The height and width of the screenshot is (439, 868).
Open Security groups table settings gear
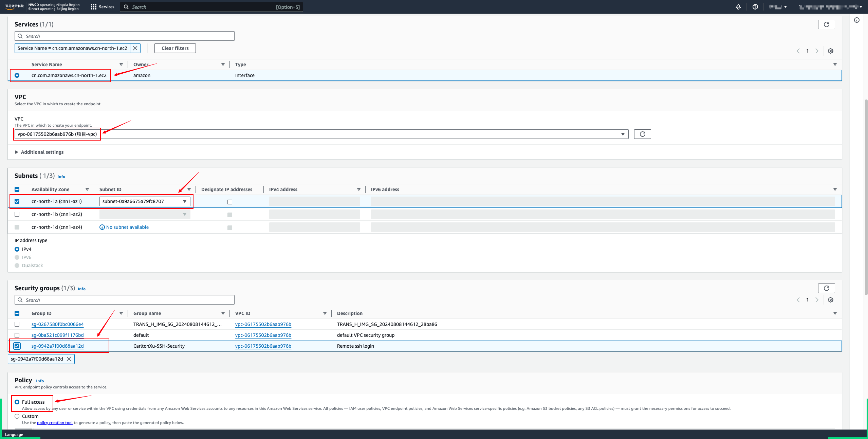[x=830, y=300]
